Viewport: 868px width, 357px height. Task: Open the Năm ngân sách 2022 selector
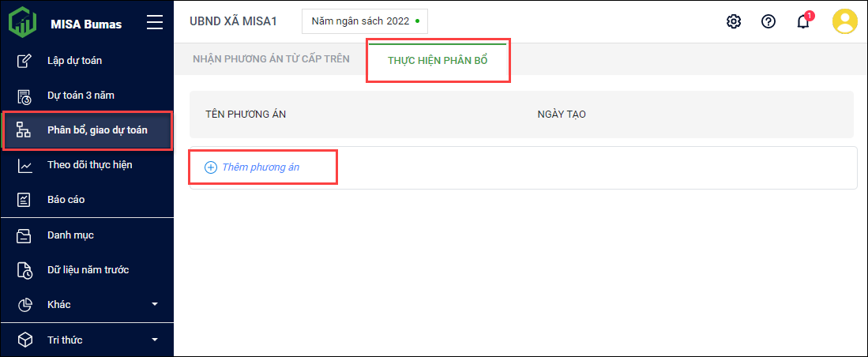coord(364,21)
